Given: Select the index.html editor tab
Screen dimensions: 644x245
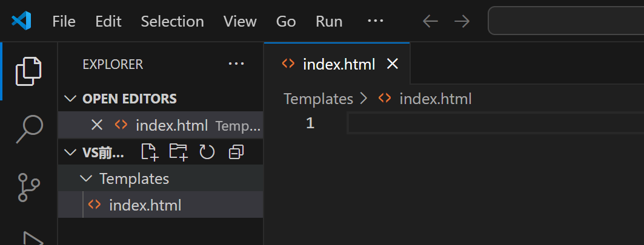Looking at the screenshot, I should tap(337, 64).
